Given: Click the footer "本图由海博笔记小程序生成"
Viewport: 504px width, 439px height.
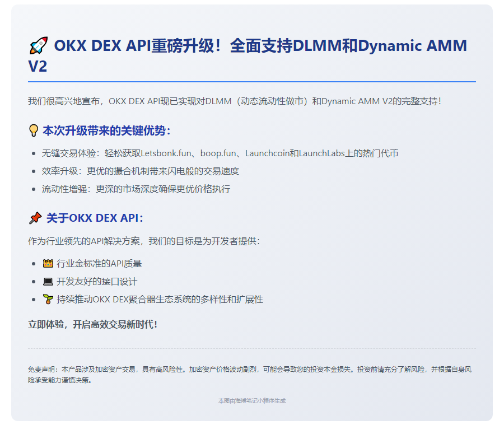Looking at the screenshot, I should click(252, 401).
